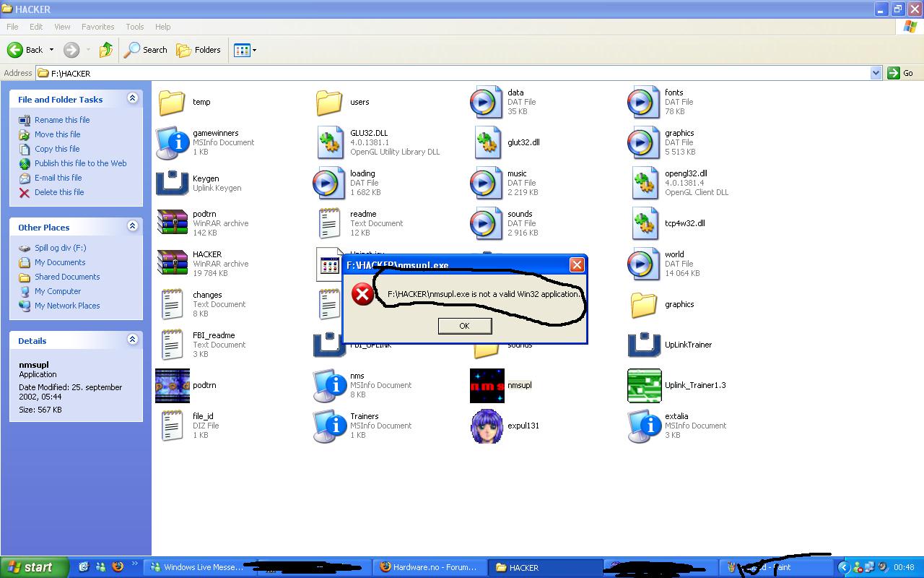Viewport: 924px width, 578px height.
Task: Collapse the Other Places panel
Action: 132,226
